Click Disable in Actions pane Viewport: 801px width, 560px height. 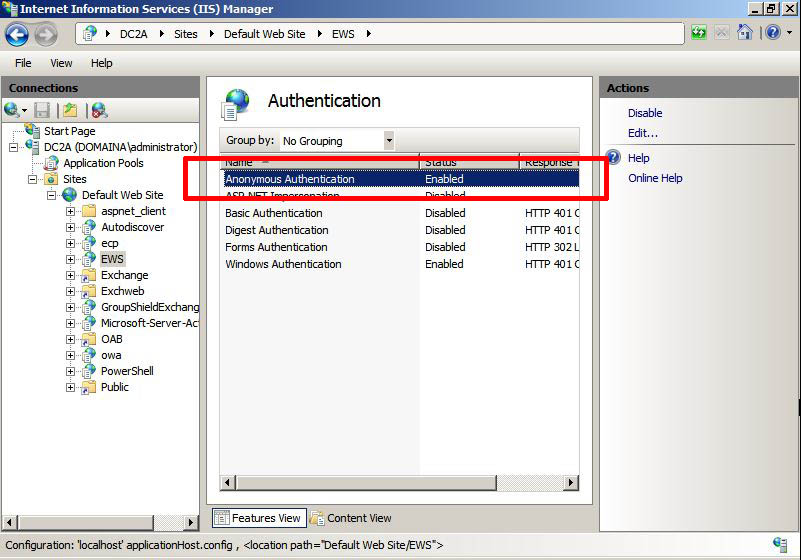[x=645, y=113]
